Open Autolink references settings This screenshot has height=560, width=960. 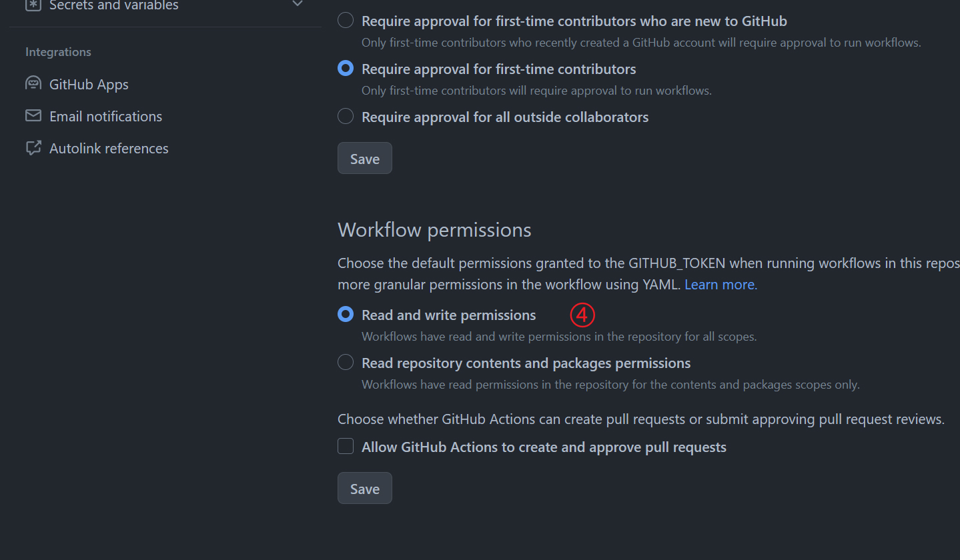pos(109,148)
